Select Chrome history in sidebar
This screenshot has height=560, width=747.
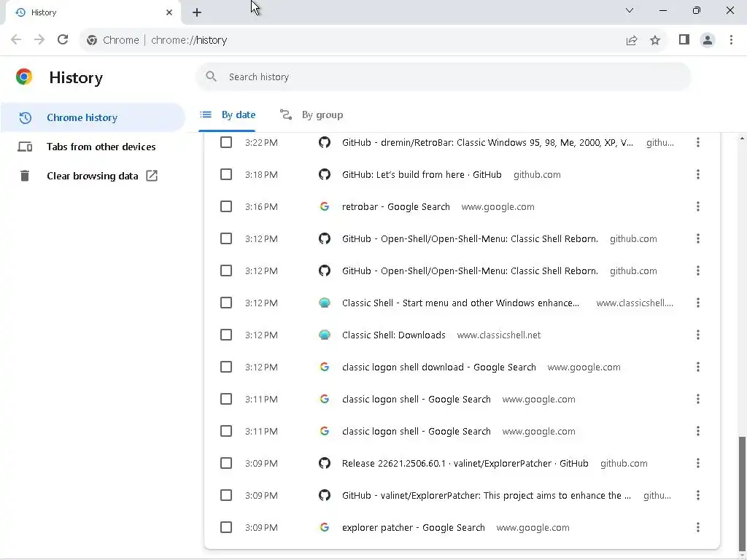[x=93, y=117]
